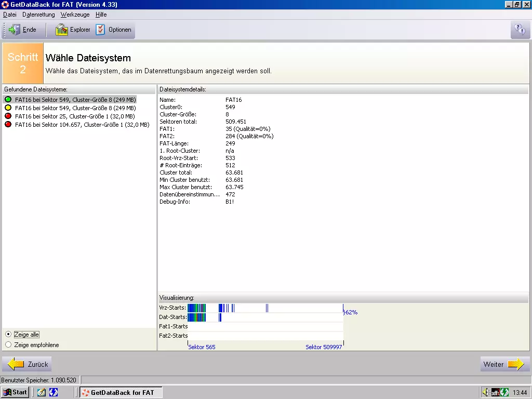The width and height of the screenshot is (532, 399).
Task: Open the Explorer toolbar icon
Action: 62,30
